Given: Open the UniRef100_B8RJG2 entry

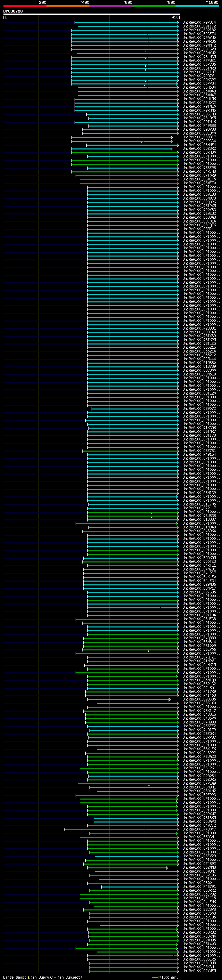Looking at the screenshot, I should [199, 684].
